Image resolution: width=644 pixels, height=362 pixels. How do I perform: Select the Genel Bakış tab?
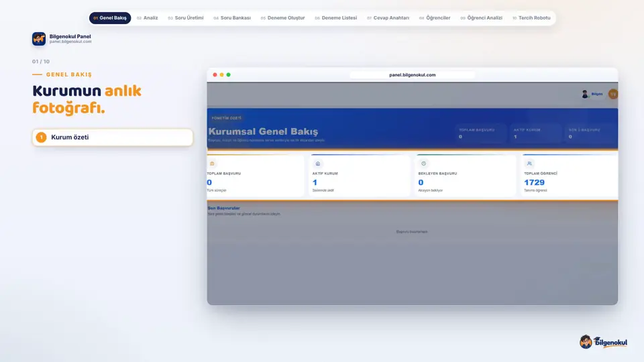tap(110, 18)
